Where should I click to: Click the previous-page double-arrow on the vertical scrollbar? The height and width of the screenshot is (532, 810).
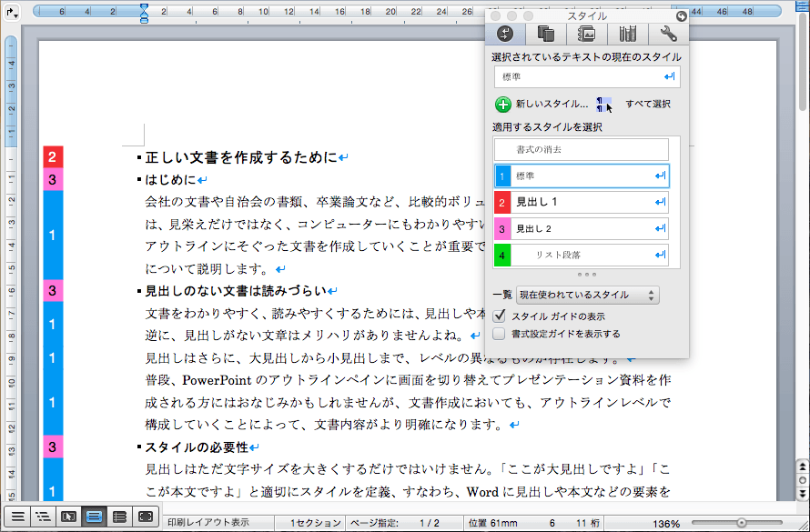(802, 467)
